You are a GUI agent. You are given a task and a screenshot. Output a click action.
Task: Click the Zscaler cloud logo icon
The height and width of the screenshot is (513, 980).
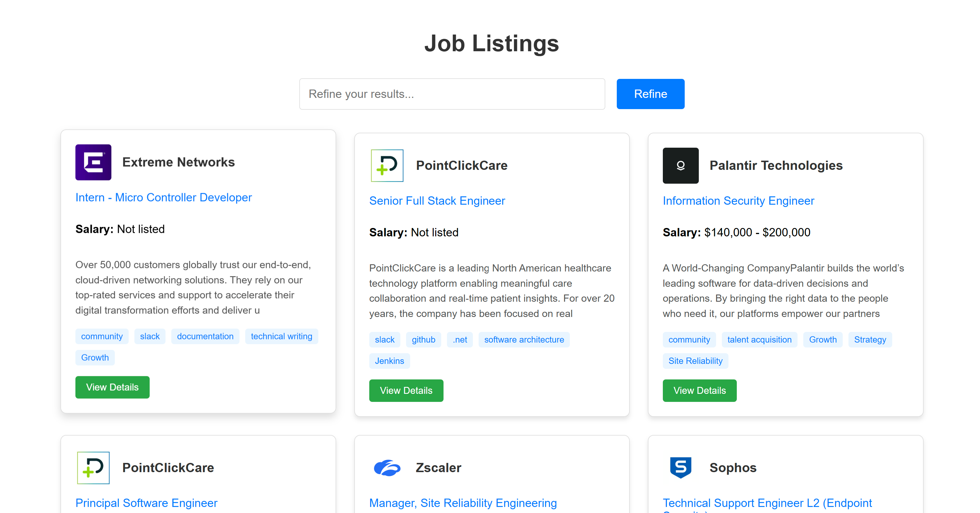click(387, 468)
